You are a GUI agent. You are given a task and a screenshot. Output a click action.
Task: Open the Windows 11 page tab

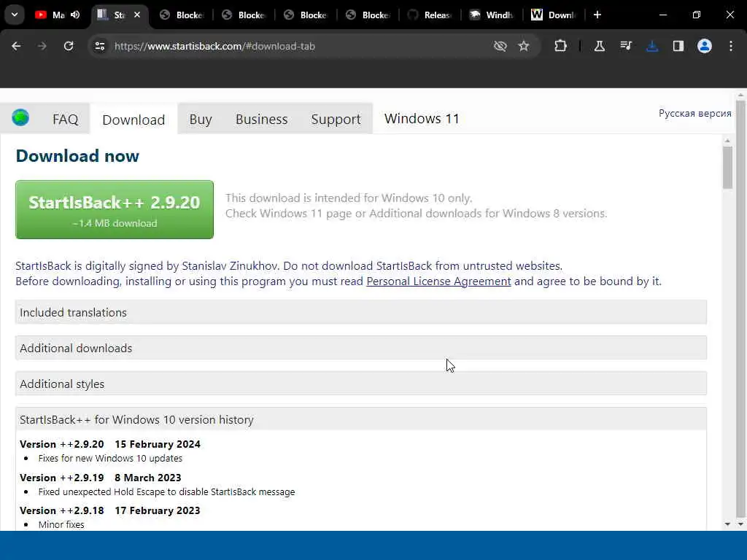(422, 119)
